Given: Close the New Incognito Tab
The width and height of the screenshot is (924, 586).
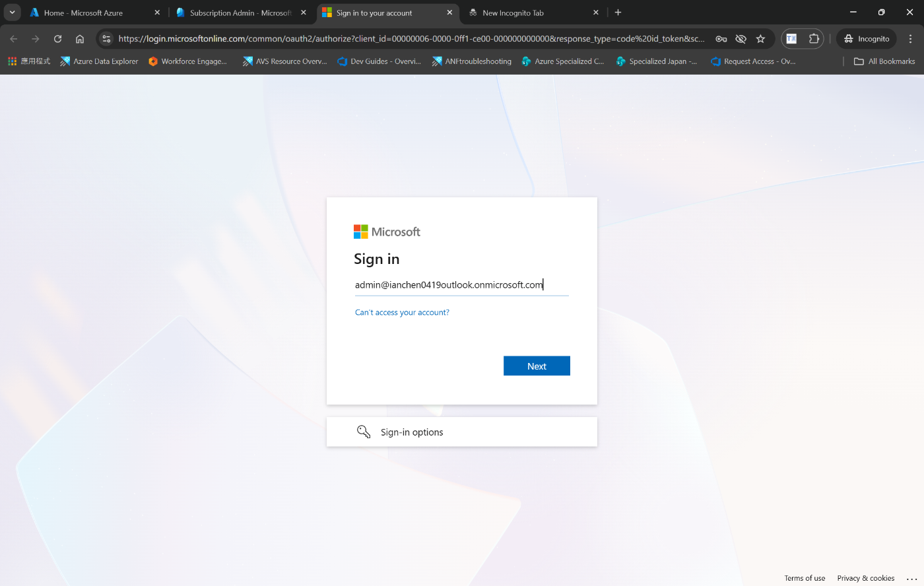Looking at the screenshot, I should coord(596,13).
